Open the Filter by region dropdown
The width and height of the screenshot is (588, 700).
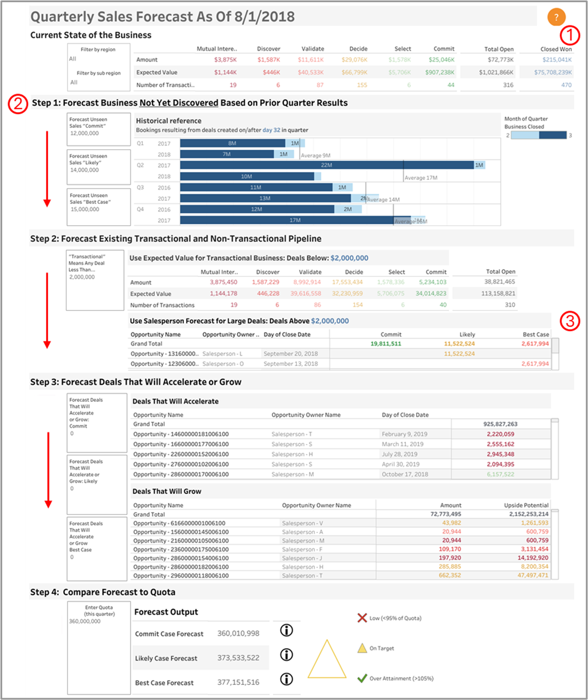coord(98,59)
